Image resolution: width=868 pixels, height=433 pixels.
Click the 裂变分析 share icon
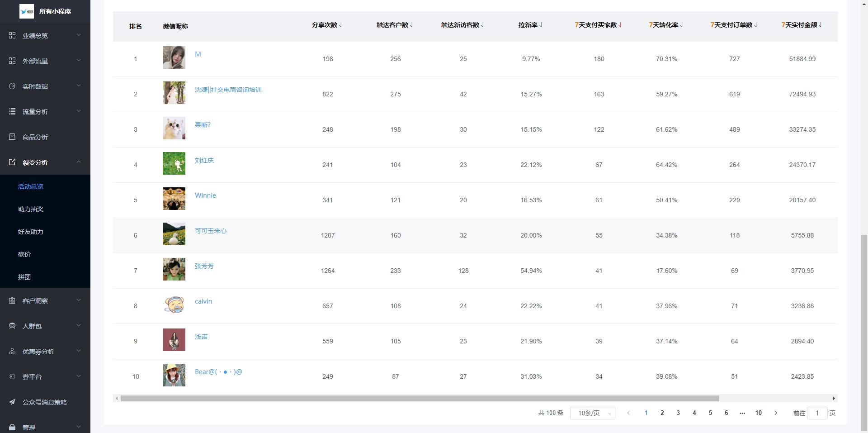click(12, 162)
